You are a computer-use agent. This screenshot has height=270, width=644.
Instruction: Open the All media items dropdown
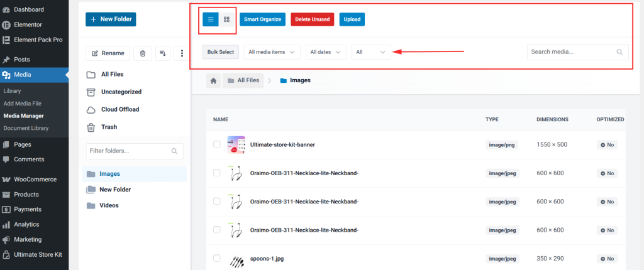click(x=272, y=52)
